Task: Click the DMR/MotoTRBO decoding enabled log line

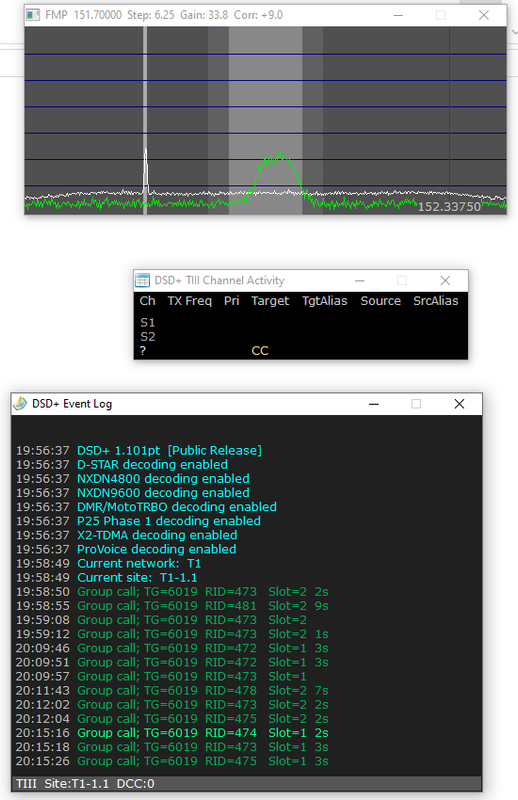Action: click(x=146, y=507)
